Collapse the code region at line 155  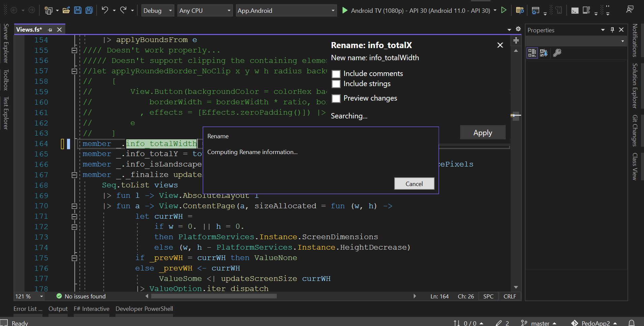coord(74,50)
